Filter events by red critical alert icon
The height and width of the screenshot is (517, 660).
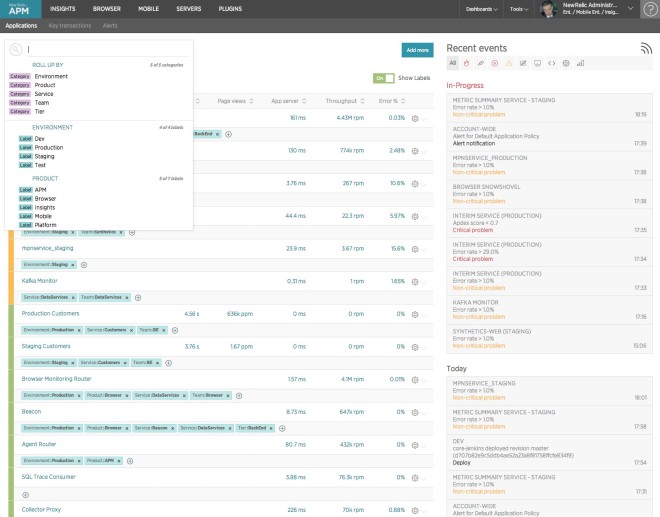coord(466,64)
